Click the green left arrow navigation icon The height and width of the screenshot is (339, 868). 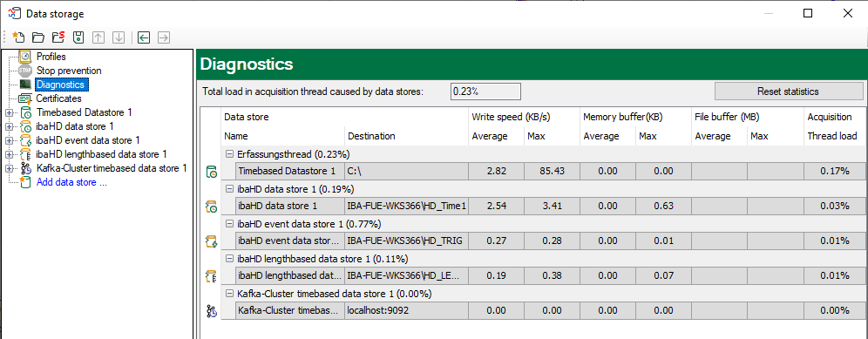tap(144, 37)
